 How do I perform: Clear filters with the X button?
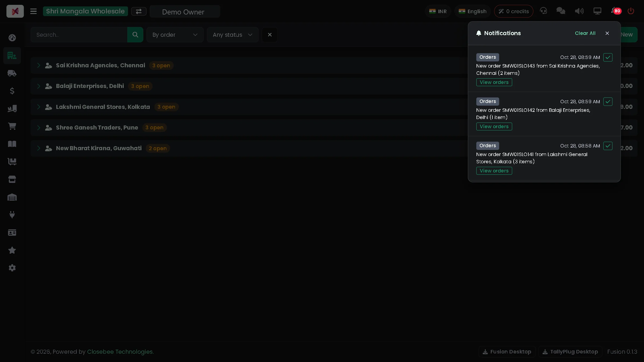[x=270, y=35]
